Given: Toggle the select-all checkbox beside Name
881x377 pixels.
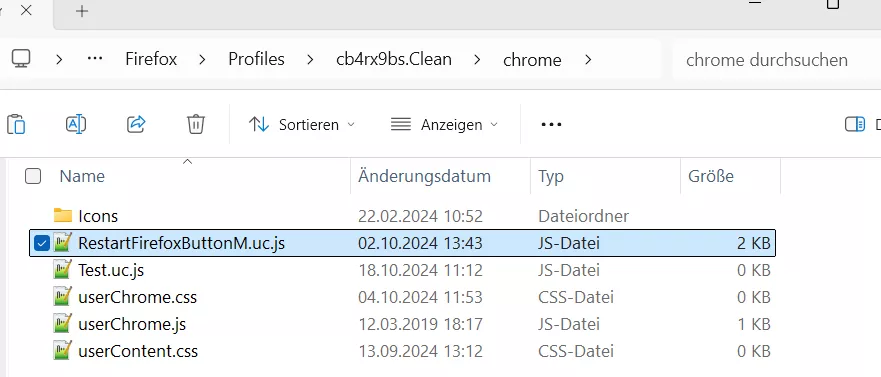Looking at the screenshot, I should (x=33, y=176).
